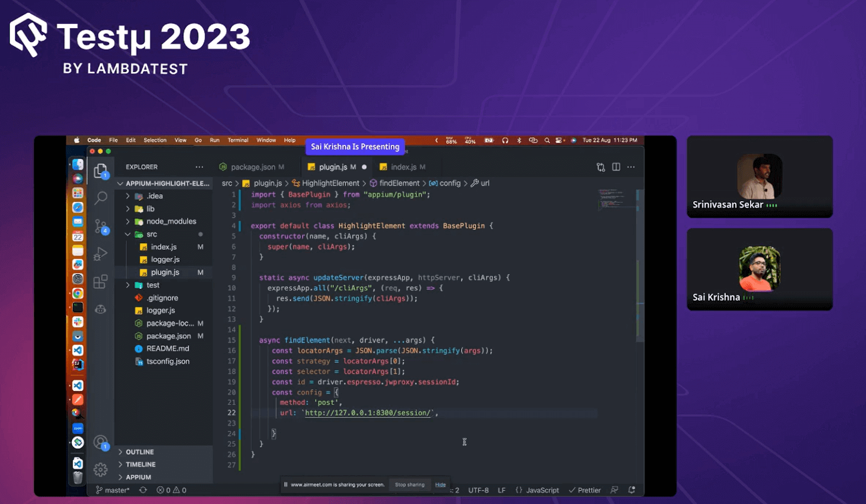The width and height of the screenshot is (866, 504).
Task: Open Finder from the Dock
Action: tap(78, 164)
